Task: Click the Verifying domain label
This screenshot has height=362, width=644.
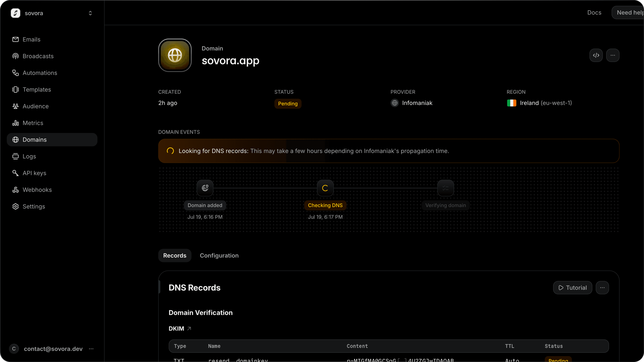Action: pyautogui.click(x=445, y=205)
